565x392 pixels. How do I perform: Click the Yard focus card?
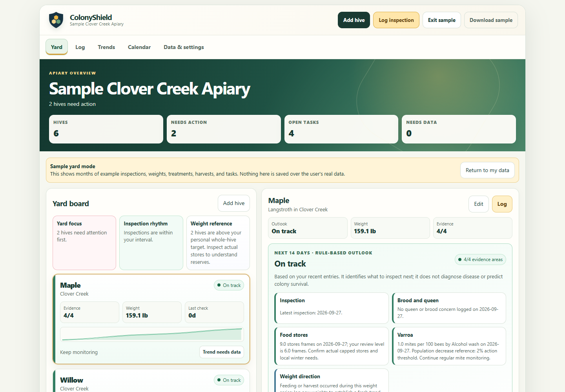[84, 243]
